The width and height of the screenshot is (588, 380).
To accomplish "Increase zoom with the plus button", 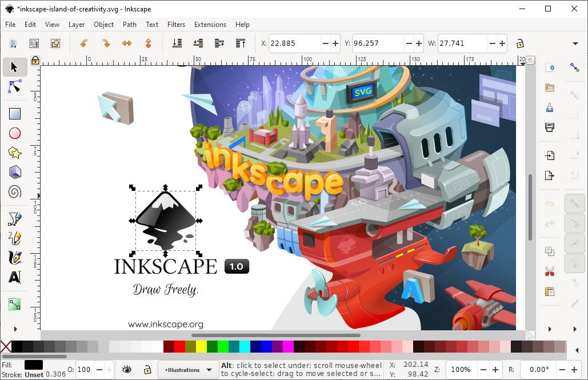I will point(495,370).
